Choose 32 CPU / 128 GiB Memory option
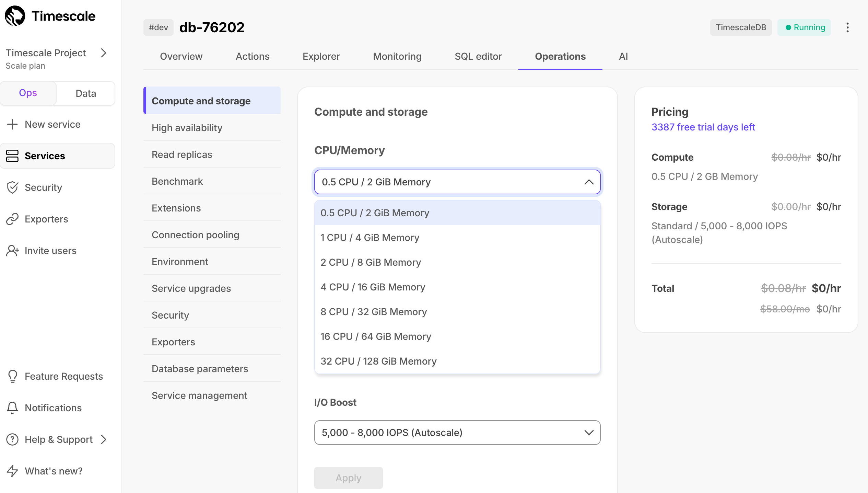 click(457, 361)
